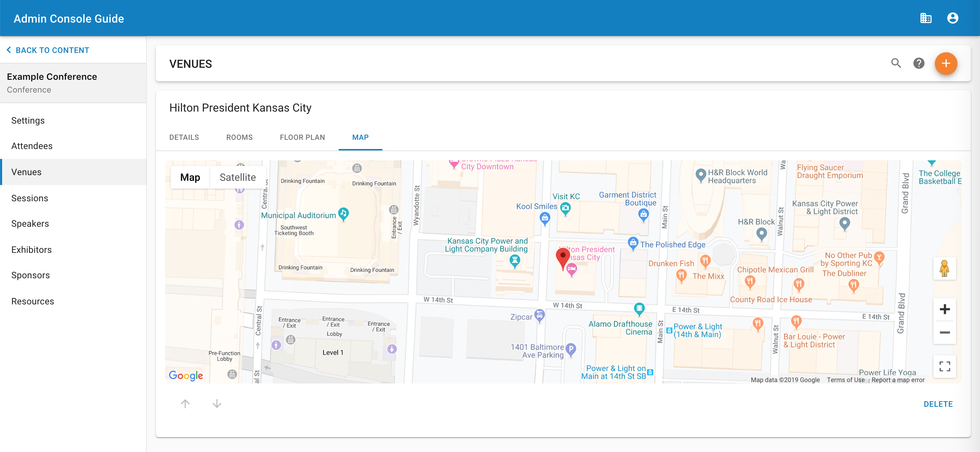980x452 pixels.
Task: Select the Map tab
Action: pyautogui.click(x=360, y=137)
